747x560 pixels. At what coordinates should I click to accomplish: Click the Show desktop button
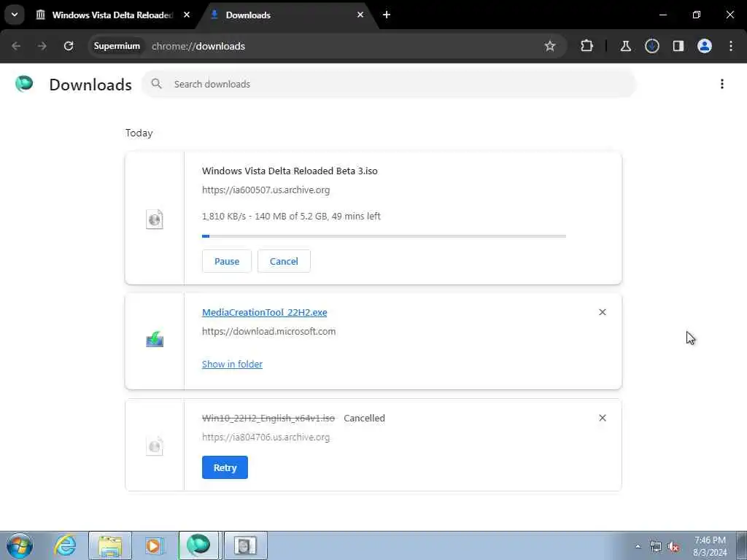(x=742, y=545)
